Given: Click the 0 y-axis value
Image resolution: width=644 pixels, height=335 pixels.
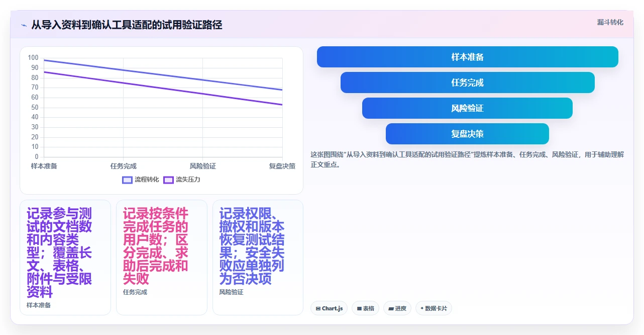Looking at the screenshot, I should [37, 157].
